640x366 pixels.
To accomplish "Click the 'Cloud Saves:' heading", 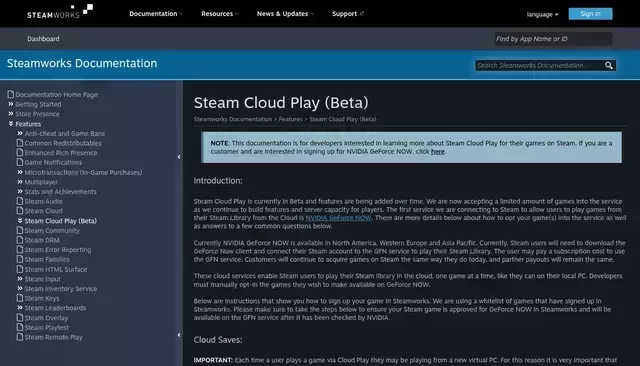I will pyautogui.click(x=218, y=339).
